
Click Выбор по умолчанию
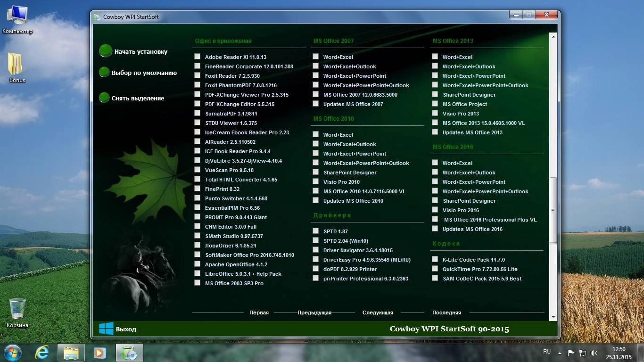pyautogui.click(x=144, y=73)
